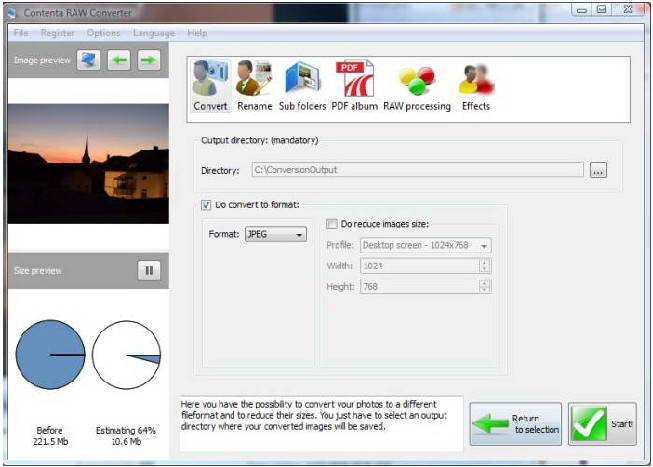Viewport: 653px width, 467px height.
Task: Open the File menu
Action: (x=21, y=33)
